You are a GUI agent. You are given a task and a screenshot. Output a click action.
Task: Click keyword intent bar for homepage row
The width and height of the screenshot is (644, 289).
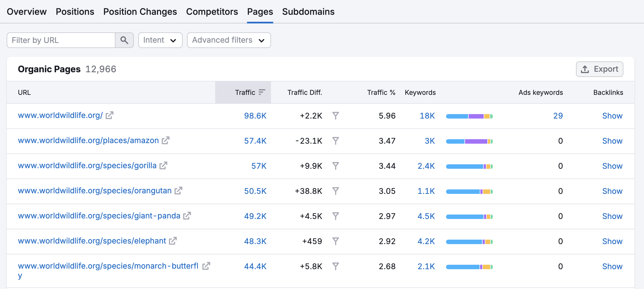[x=469, y=116]
